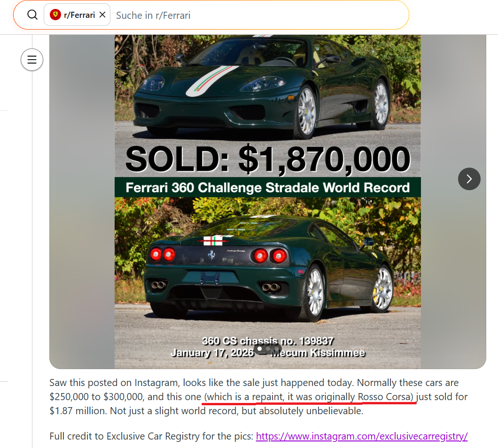Click the 'Mecum Kissimmee' caption text
The width and height of the screenshot is (498, 448).
click(318, 353)
